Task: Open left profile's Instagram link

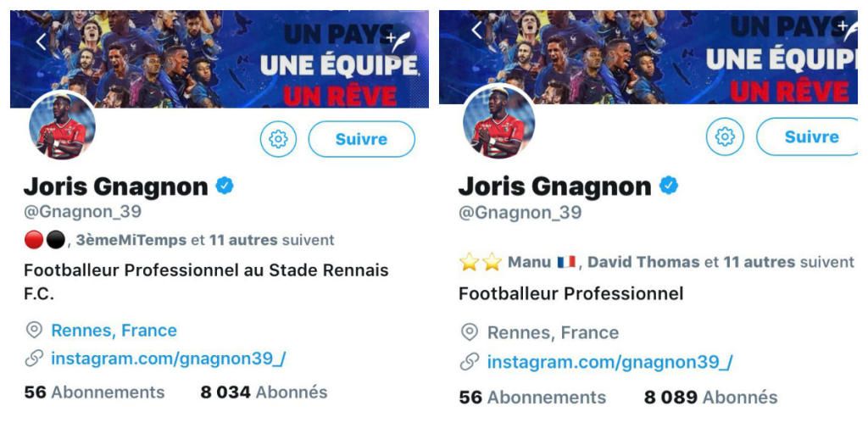Action: pyautogui.click(x=168, y=359)
